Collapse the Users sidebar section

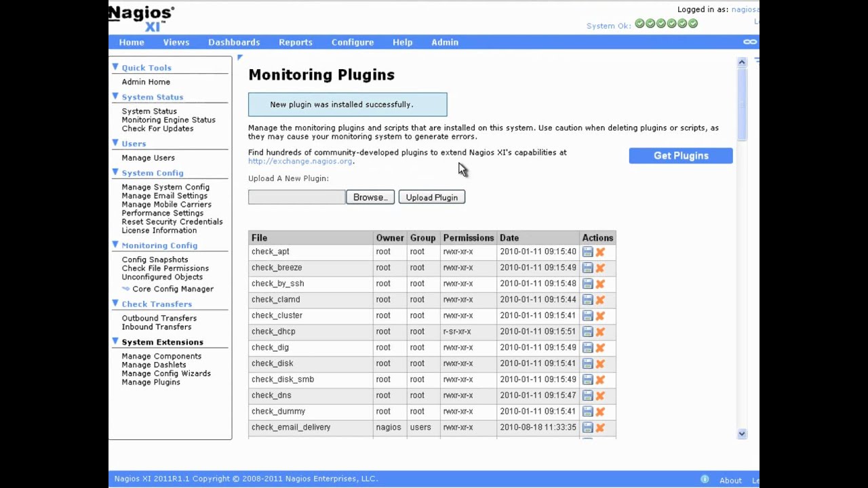(x=115, y=143)
